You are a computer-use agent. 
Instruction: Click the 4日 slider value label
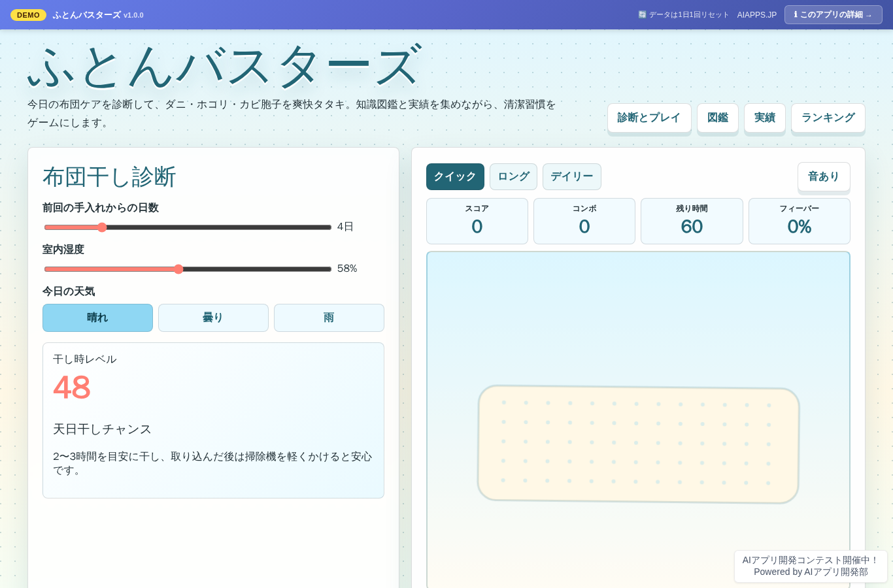pos(345,227)
